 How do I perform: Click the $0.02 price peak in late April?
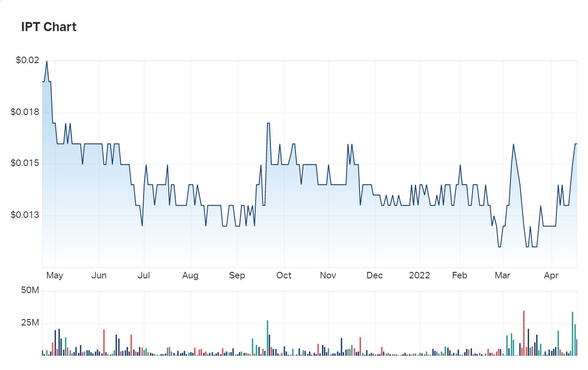(x=47, y=61)
